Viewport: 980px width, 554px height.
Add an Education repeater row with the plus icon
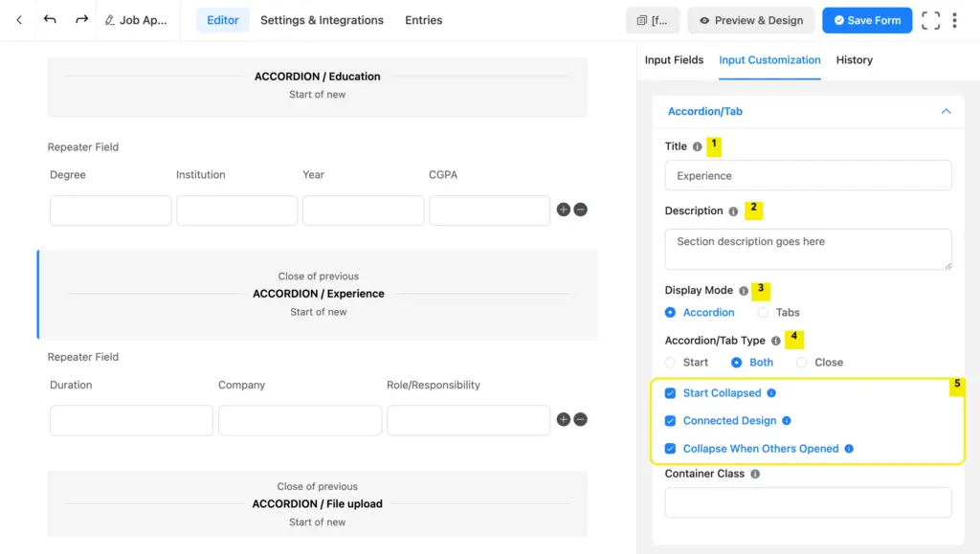click(563, 209)
